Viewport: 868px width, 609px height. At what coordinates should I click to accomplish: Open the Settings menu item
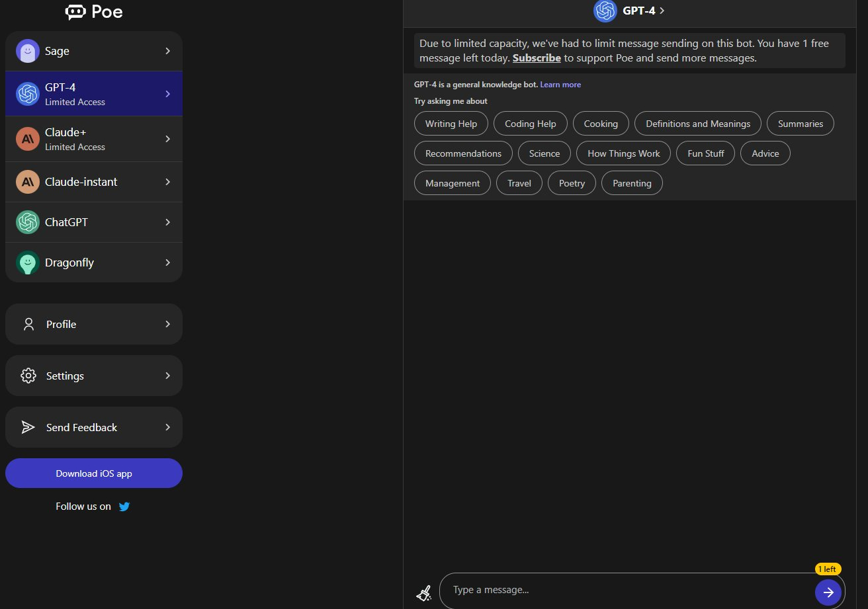(94, 376)
